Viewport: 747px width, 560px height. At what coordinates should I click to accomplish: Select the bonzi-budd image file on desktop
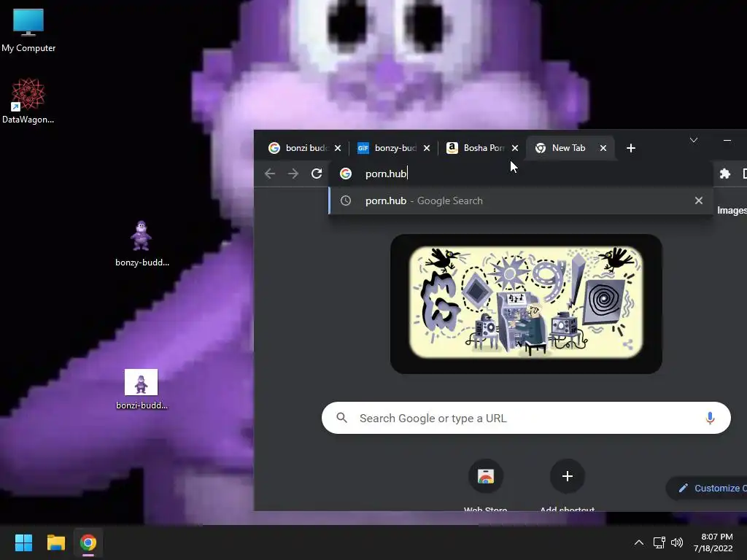142,389
